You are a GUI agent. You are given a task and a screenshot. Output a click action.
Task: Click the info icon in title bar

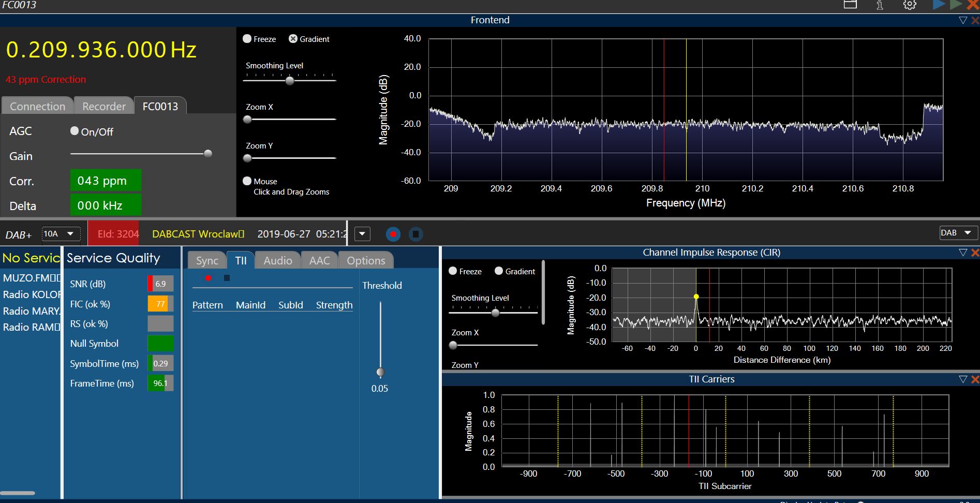point(880,5)
